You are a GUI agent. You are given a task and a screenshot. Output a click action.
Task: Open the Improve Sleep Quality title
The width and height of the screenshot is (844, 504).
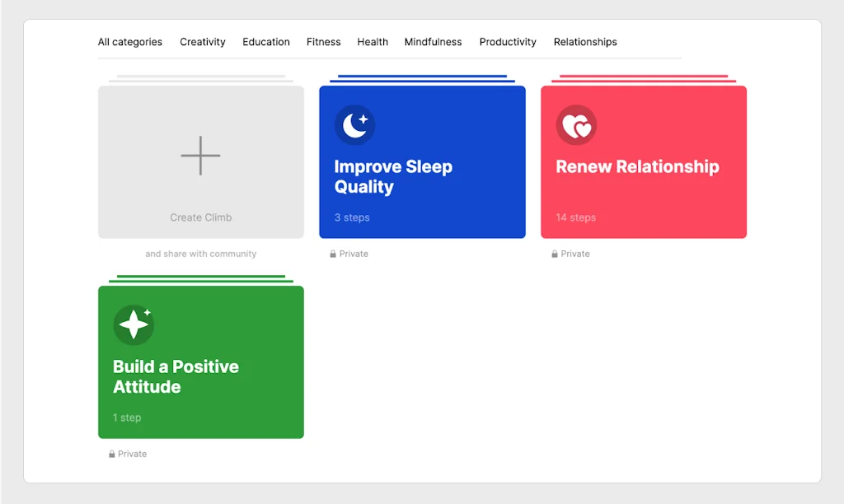pos(393,176)
